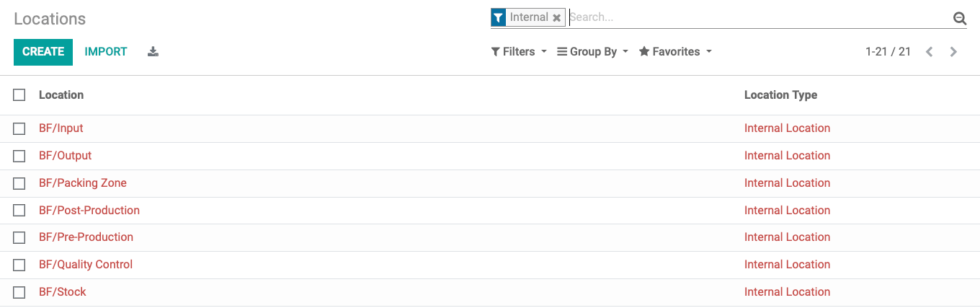Screen dimensions: 980x308
Task: Go to the next page arrow
Action: 953,52
